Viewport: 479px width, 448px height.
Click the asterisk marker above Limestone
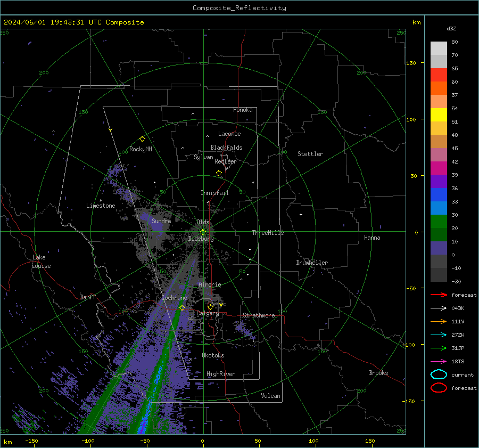(101, 201)
